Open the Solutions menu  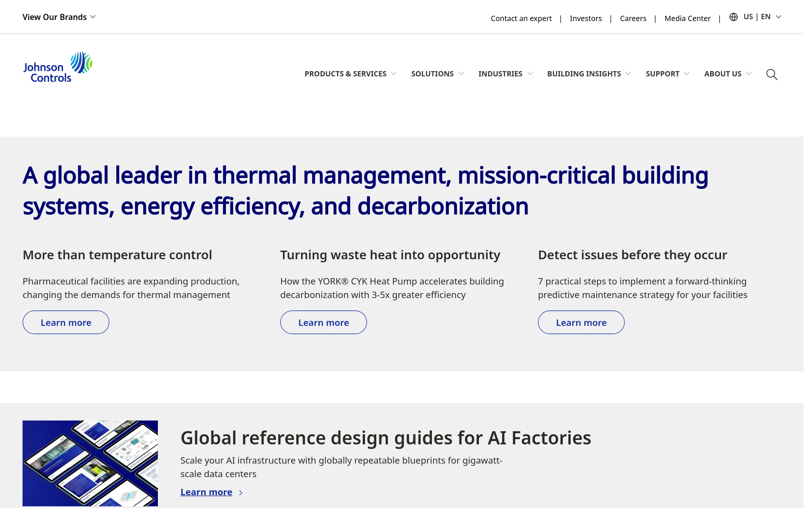[x=437, y=74]
